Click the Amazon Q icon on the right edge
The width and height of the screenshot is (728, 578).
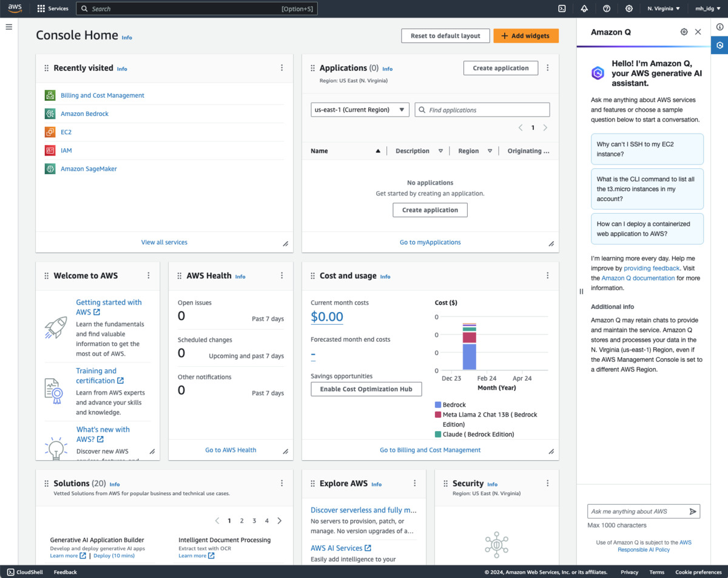720,45
